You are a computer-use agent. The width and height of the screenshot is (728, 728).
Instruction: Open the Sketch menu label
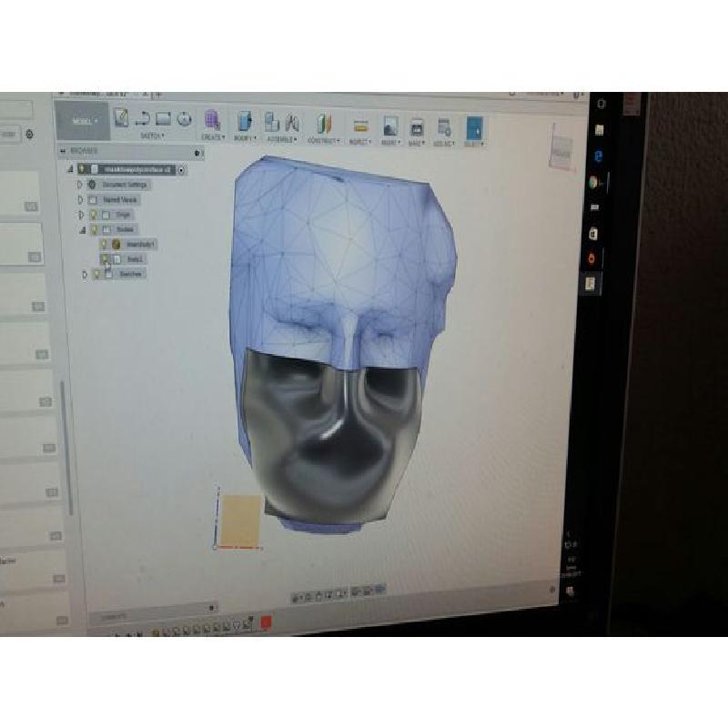click(151, 136)
